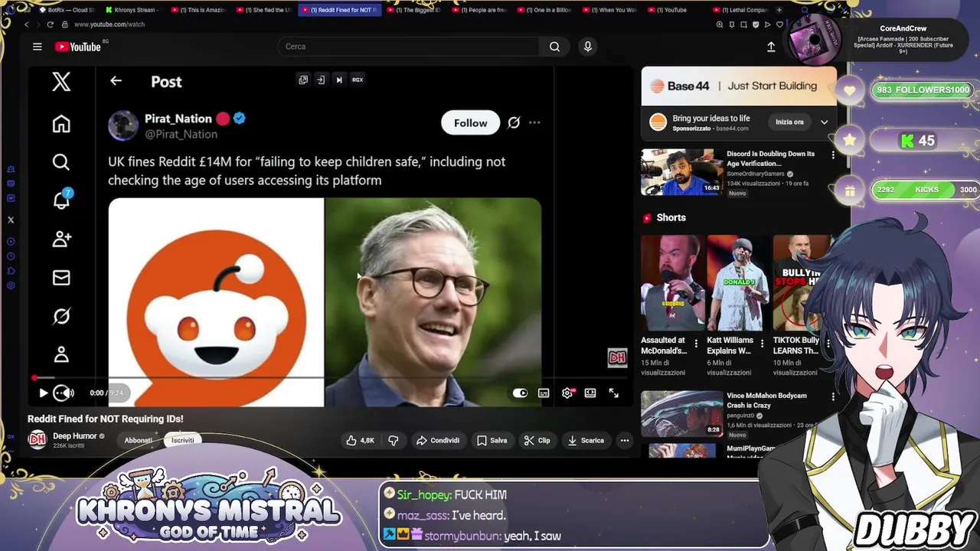
Task: Click the Cerca search input field
Action: coord(409,47)
